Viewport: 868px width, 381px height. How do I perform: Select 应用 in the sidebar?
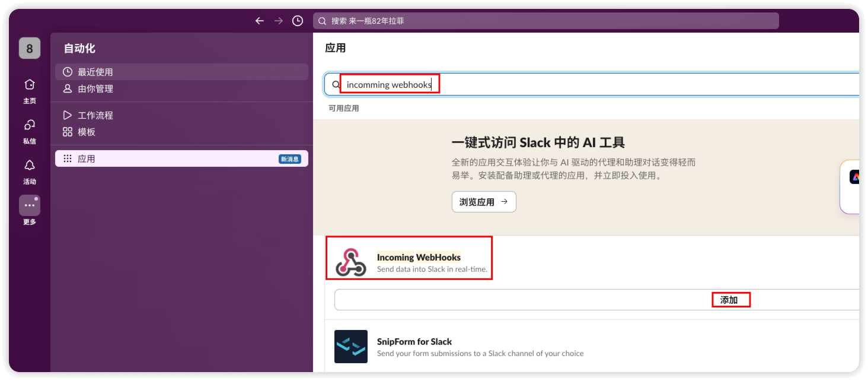pyautogui.click(x=181, y=158)
